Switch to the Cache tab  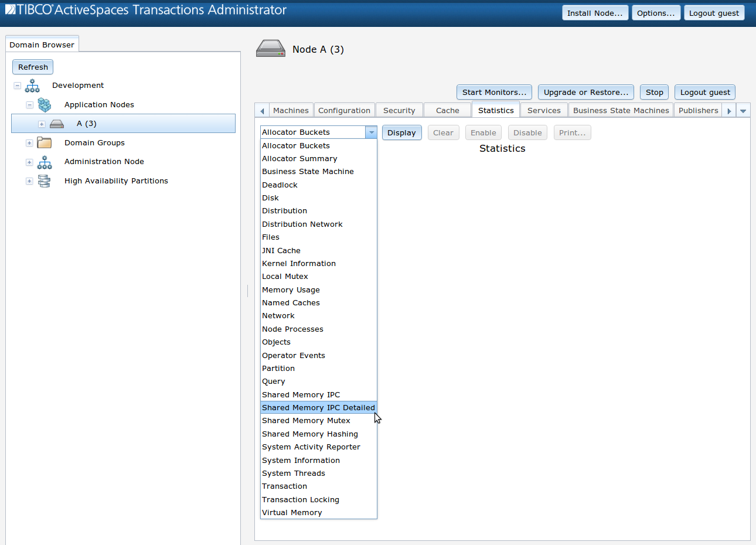pyautogui.click(x=447, y=110)
